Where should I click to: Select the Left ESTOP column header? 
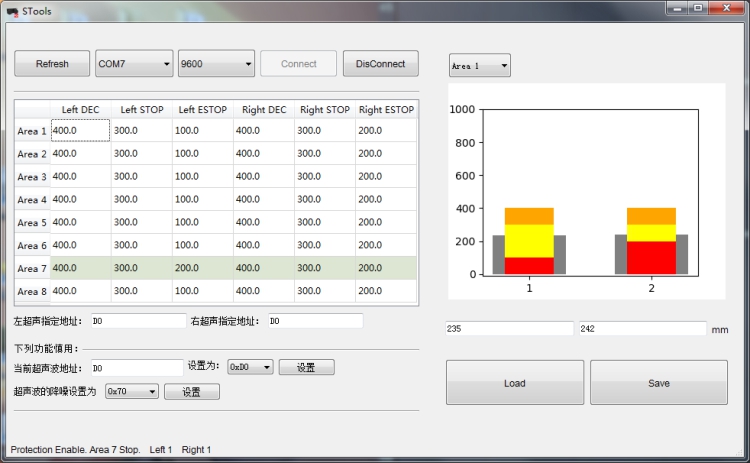[x=203, y=110]
